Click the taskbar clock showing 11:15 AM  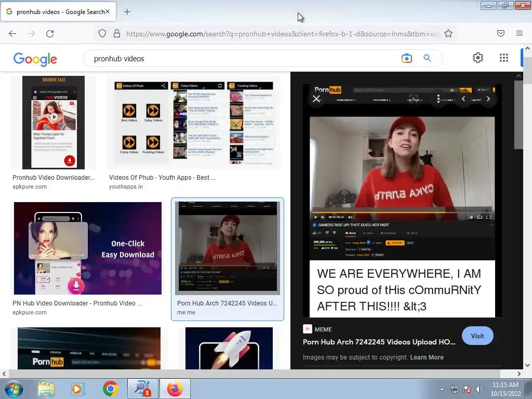point(505,389)
